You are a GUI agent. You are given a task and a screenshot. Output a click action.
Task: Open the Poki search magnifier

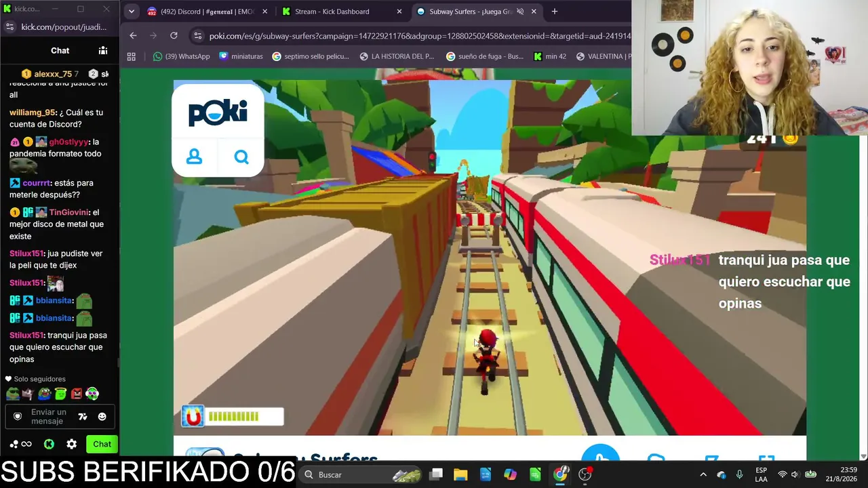pyautogui.click(x=241, y=157)
